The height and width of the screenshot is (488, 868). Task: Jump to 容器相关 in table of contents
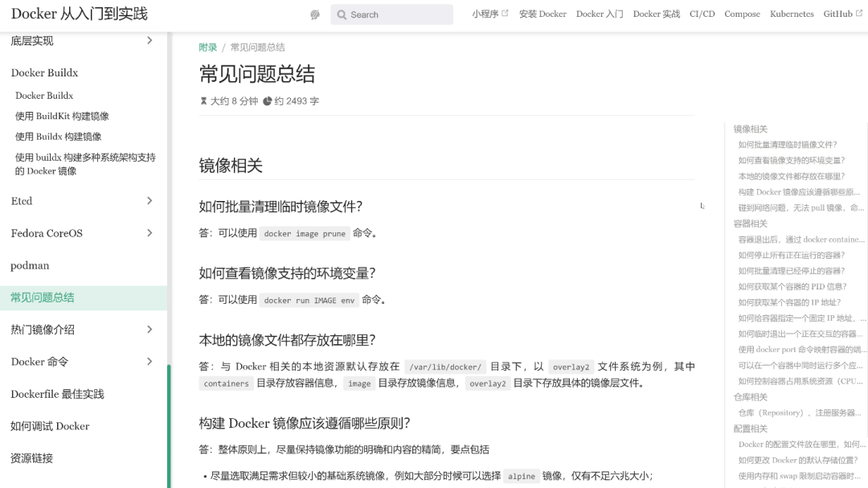pos(751,223)
